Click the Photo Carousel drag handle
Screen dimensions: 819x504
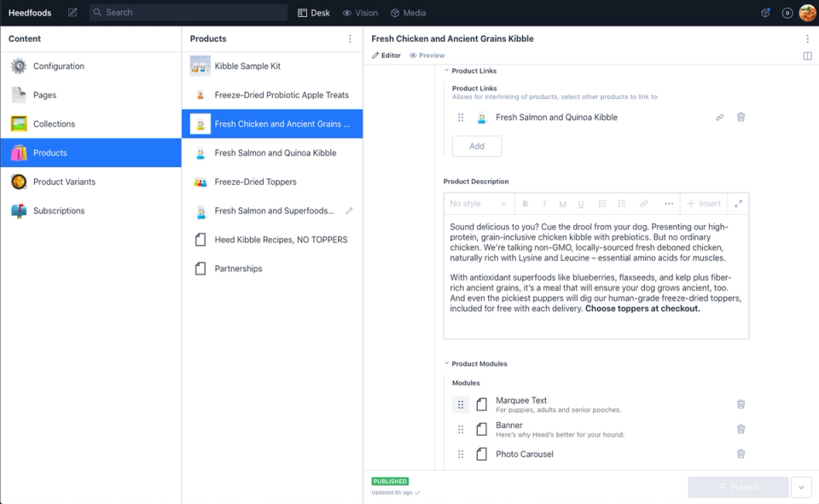[x=461, y=455]
